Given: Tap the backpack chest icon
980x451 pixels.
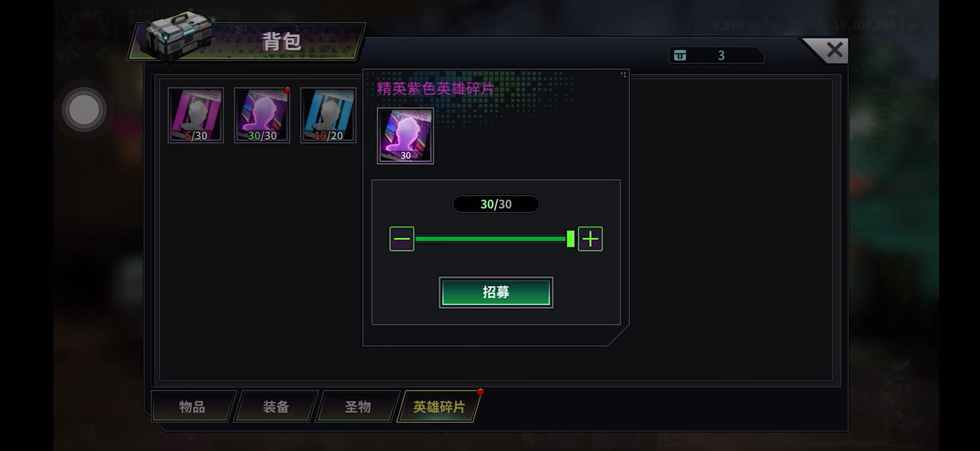Looking at the screenshot, I should tap(178, 35).
